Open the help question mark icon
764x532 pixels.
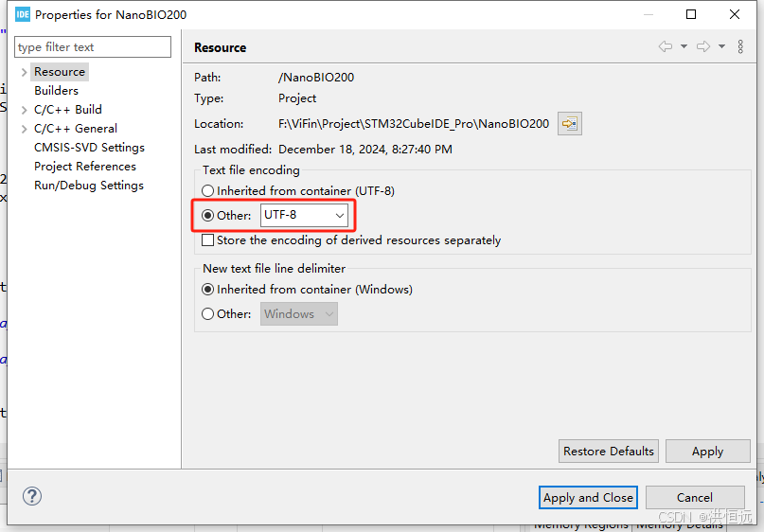(32, 496)
